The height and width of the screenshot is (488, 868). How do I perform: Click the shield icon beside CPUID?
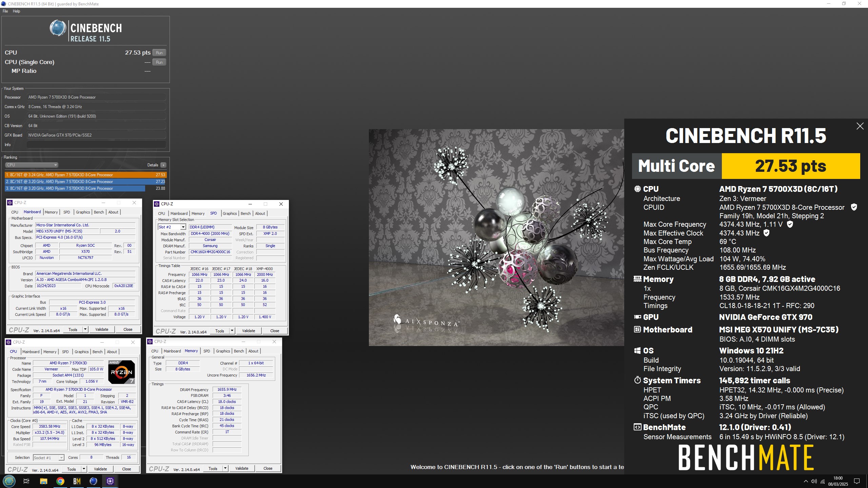click(x=854, y=207)
